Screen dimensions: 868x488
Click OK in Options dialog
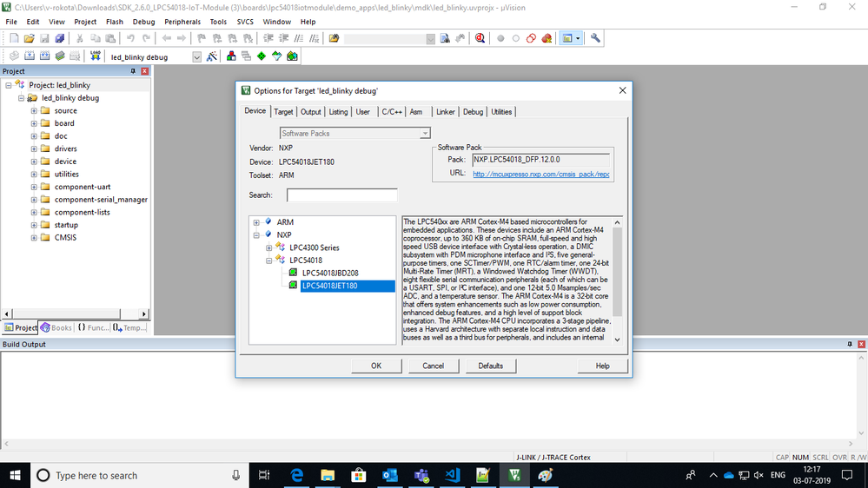coord(376,366)
